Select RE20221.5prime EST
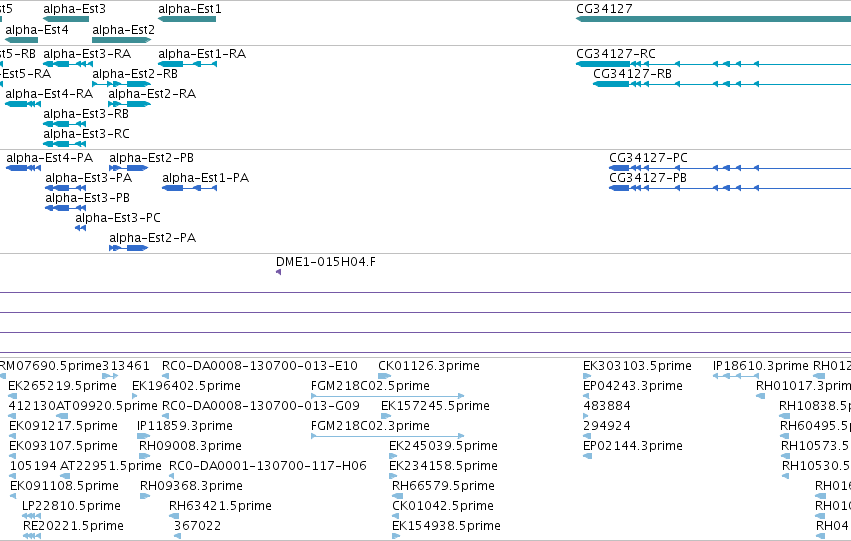 point(31,536)
